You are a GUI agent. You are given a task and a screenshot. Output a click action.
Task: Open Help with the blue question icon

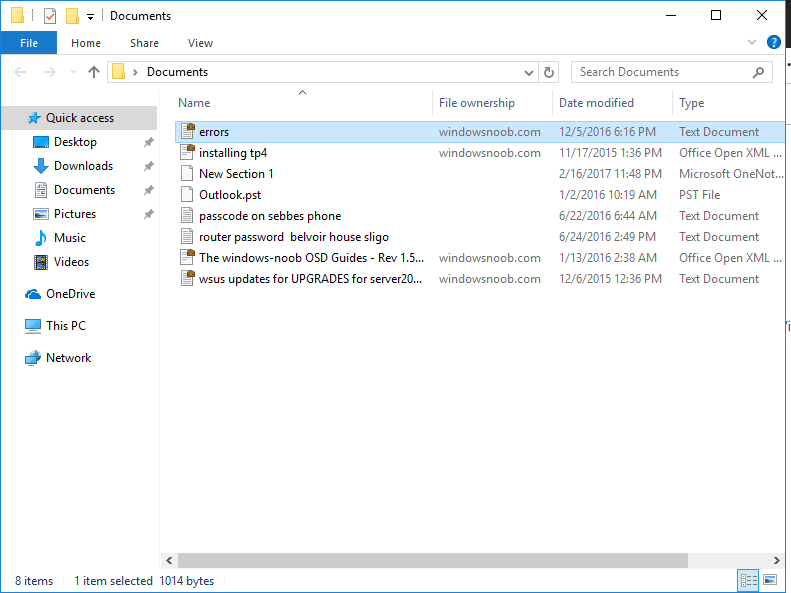(x=773, y=42)
